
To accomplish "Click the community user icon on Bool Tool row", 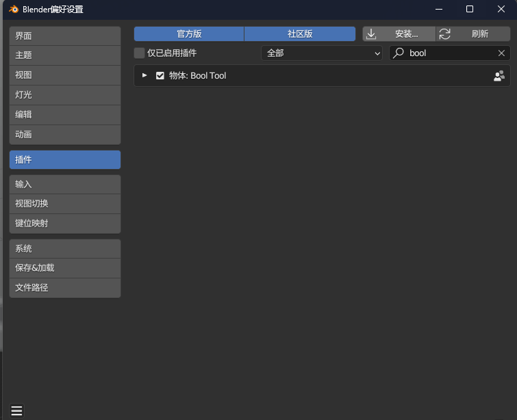I will [499, 76].
